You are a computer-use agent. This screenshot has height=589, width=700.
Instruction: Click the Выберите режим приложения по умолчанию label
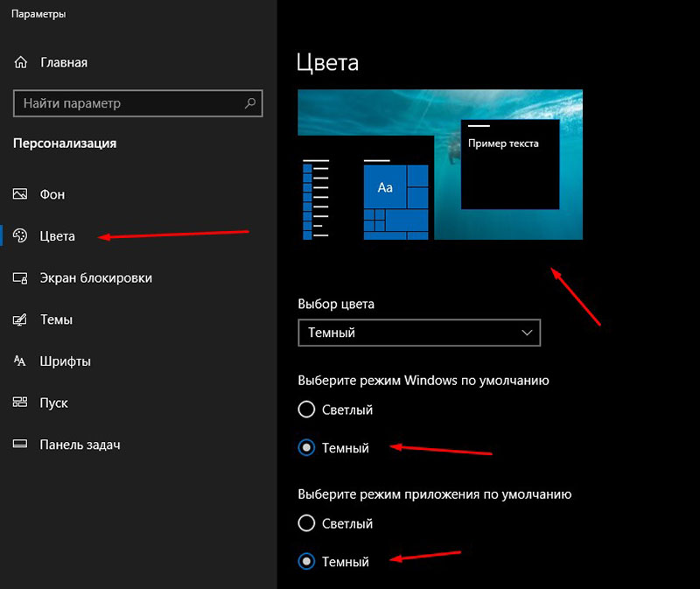click(434, 494)
